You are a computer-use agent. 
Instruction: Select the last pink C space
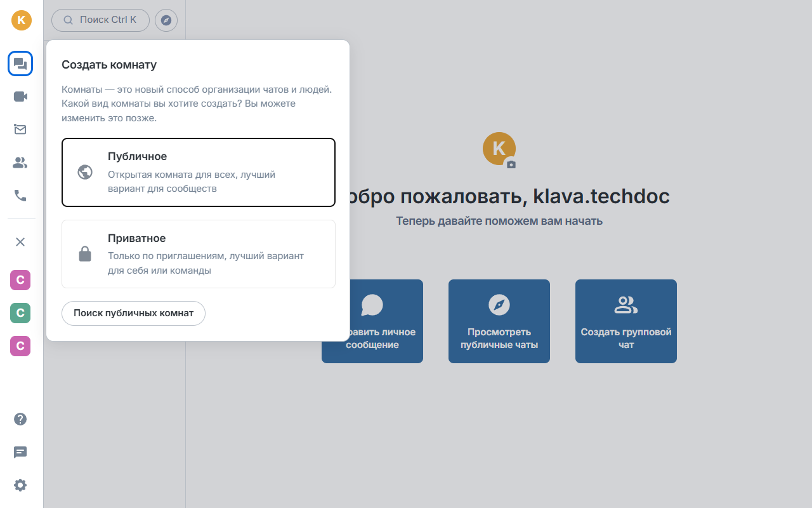[x=20, y=346]
